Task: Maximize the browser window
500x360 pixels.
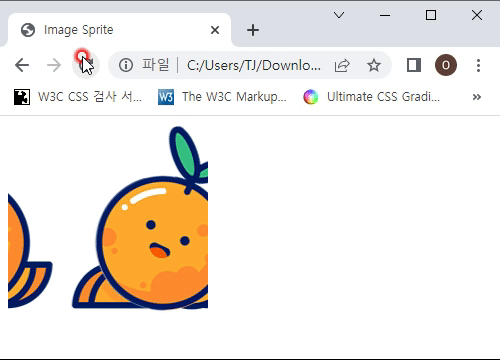Action: click(431, 15)
